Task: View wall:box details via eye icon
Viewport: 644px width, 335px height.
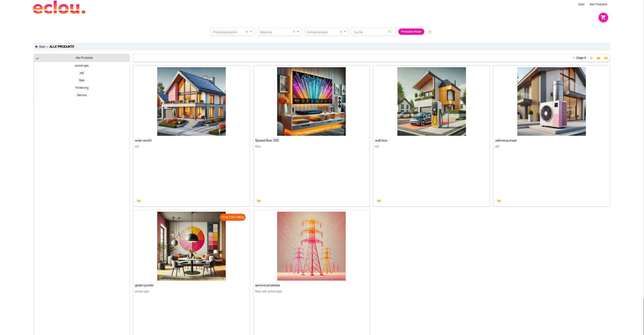Action: pos(379,201)
